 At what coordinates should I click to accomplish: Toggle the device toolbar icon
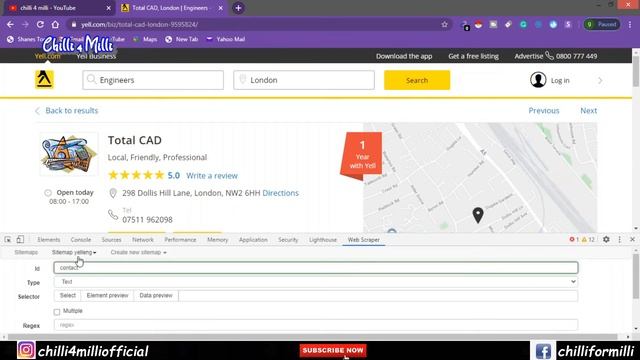(x=20, y=240)
